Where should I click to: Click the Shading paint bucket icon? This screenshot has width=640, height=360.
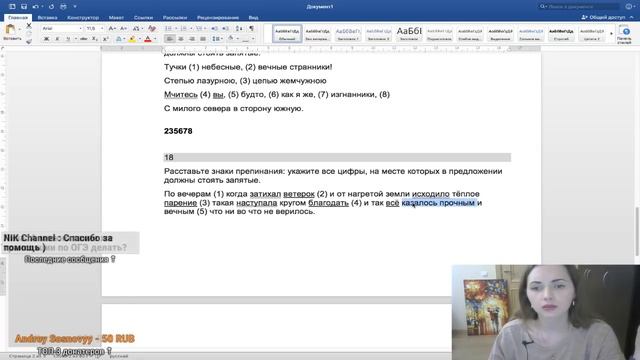[231, 39]
